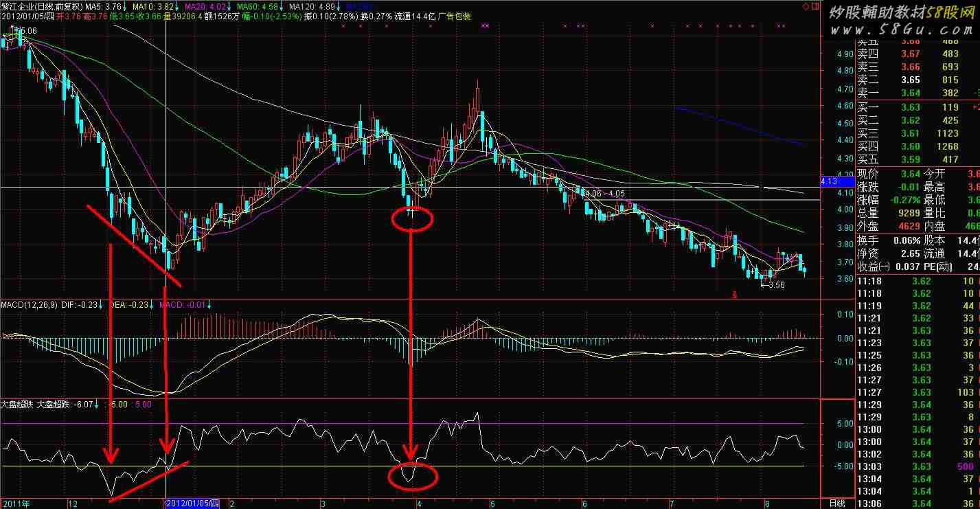Select the 日线 period tab at bottom right

[x=836, y=504]
